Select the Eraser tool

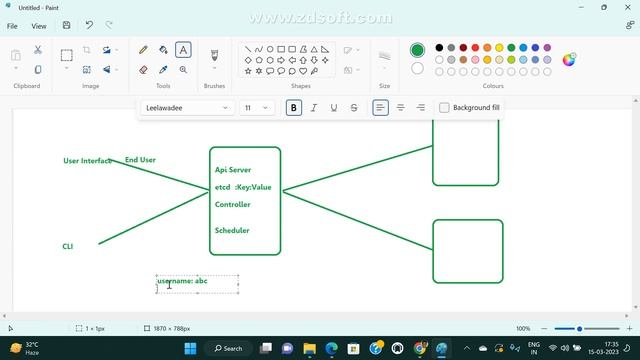[143, 70]
